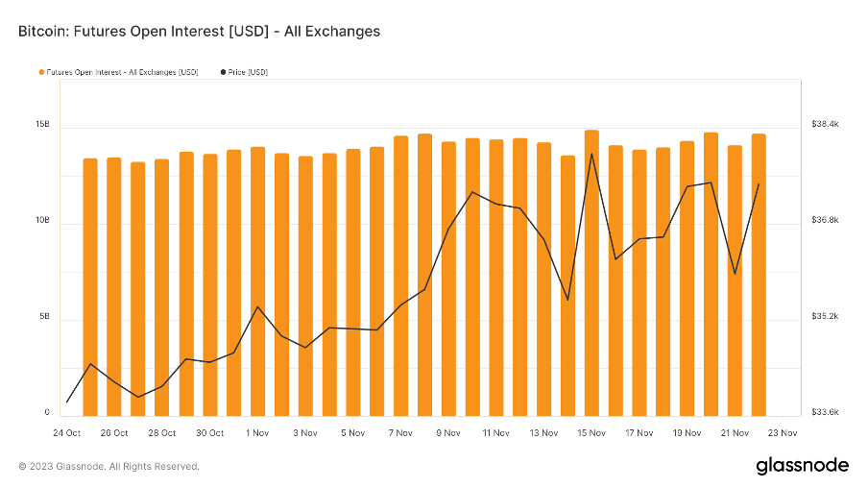Click the 15 Nov date label
This screenshot has width=868, height=488.
coord(591,432)
